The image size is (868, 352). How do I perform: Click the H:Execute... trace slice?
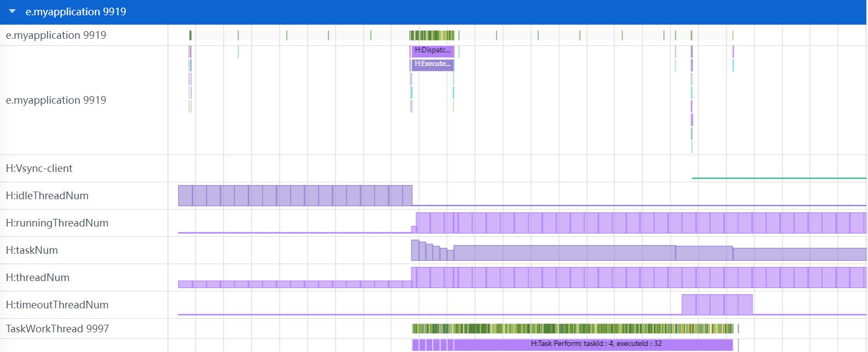pyautogui.click(x=432, y=64)
